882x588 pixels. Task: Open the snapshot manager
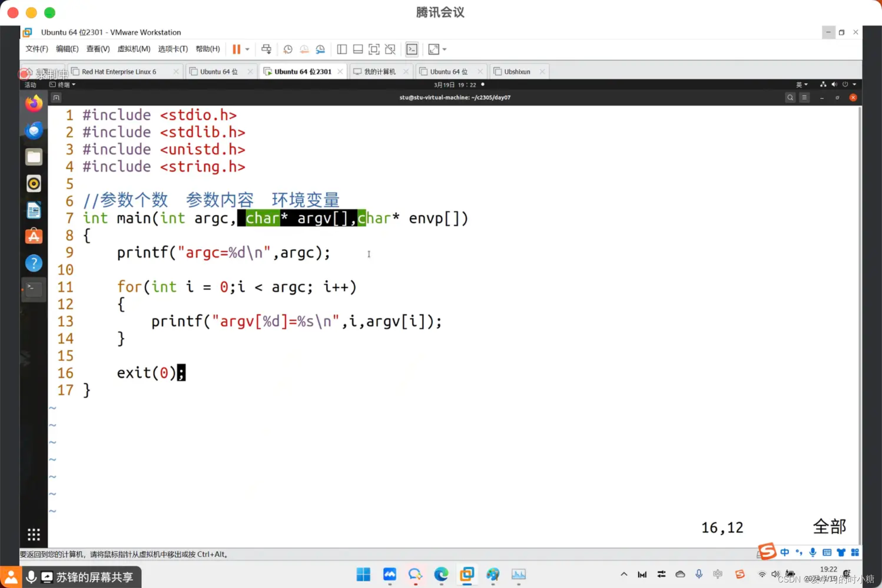tap(320, 49)
